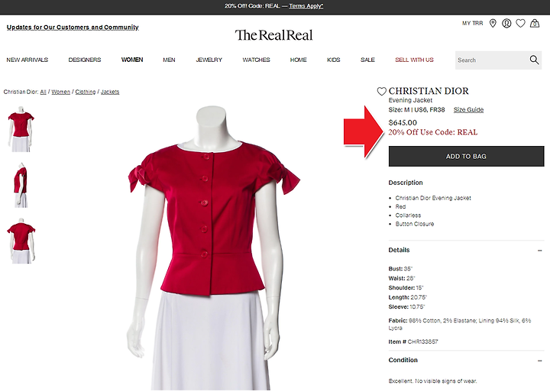This screenshot has height=392, width=550.
Task: Click the search magnifier icon
Action: 534,60
